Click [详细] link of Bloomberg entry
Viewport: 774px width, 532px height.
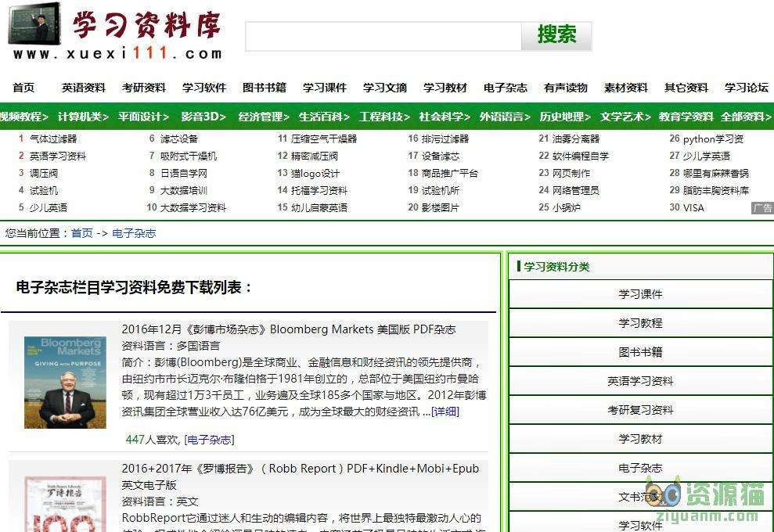click(x=445, y=412)
